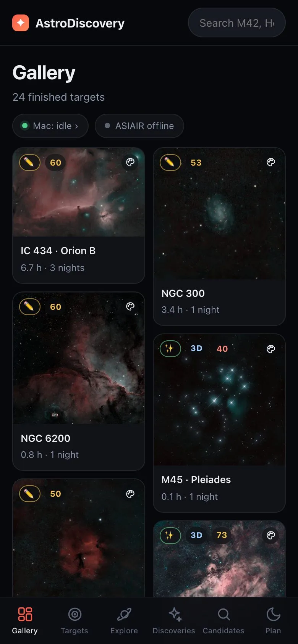This screenshot has height=644, width=298.
Task: Click the pencil badge on NGC 300 card
Action: 170,163
